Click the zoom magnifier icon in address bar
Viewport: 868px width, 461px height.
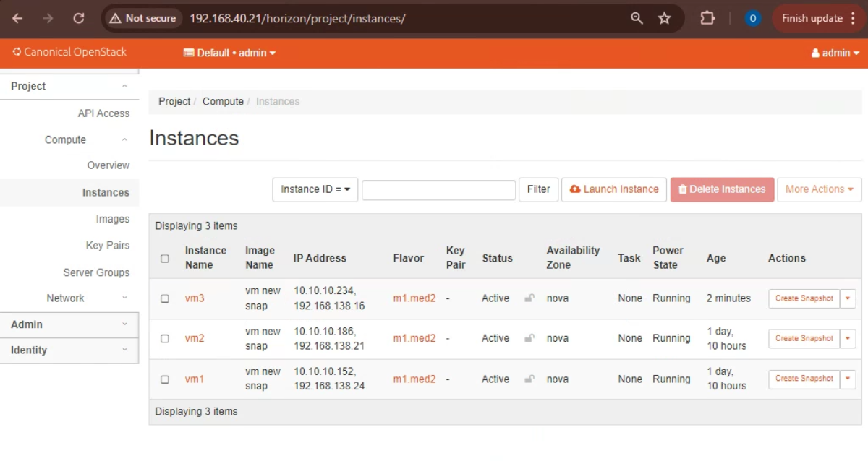tap(637, 18)
